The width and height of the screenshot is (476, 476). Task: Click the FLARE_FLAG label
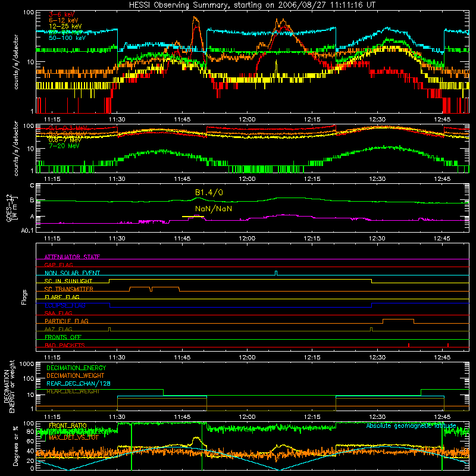click(x=62, y=297)
